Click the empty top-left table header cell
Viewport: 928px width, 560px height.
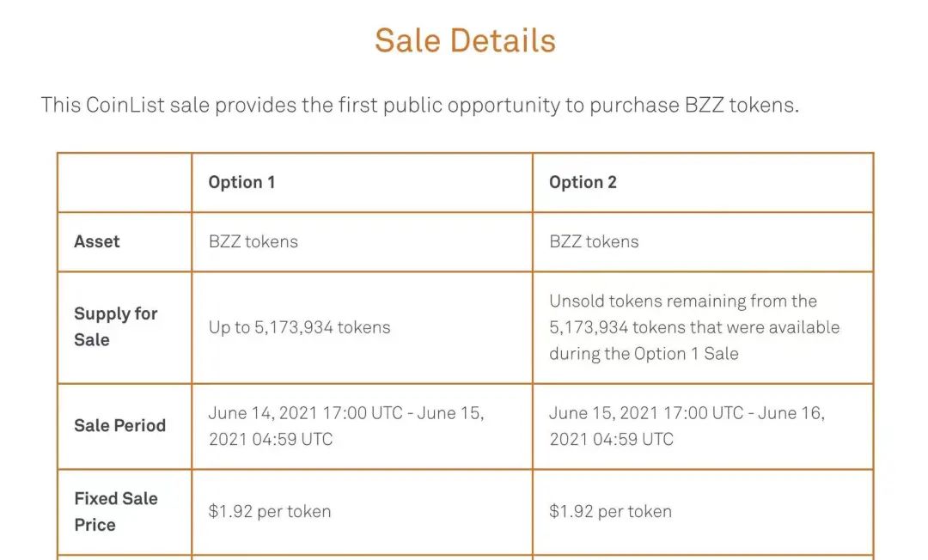coord(125,182)
